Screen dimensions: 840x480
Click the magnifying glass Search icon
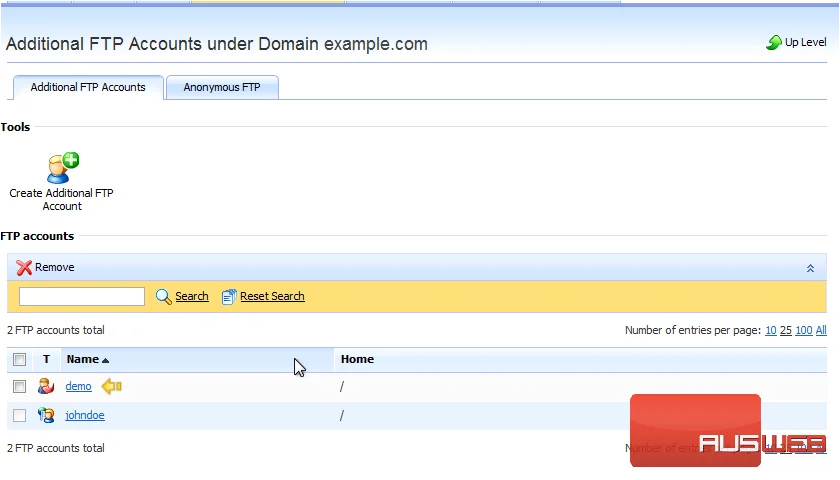(163, 296)
